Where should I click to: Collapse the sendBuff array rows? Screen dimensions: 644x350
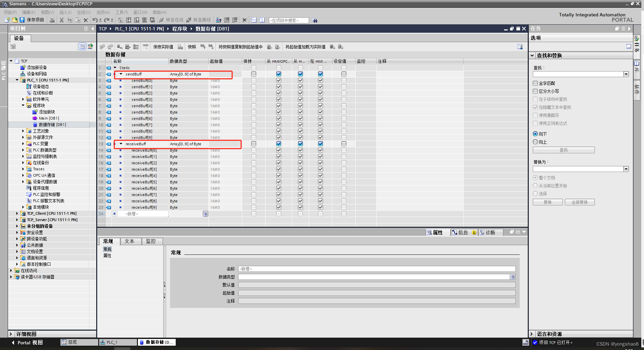tap(121, 74)
